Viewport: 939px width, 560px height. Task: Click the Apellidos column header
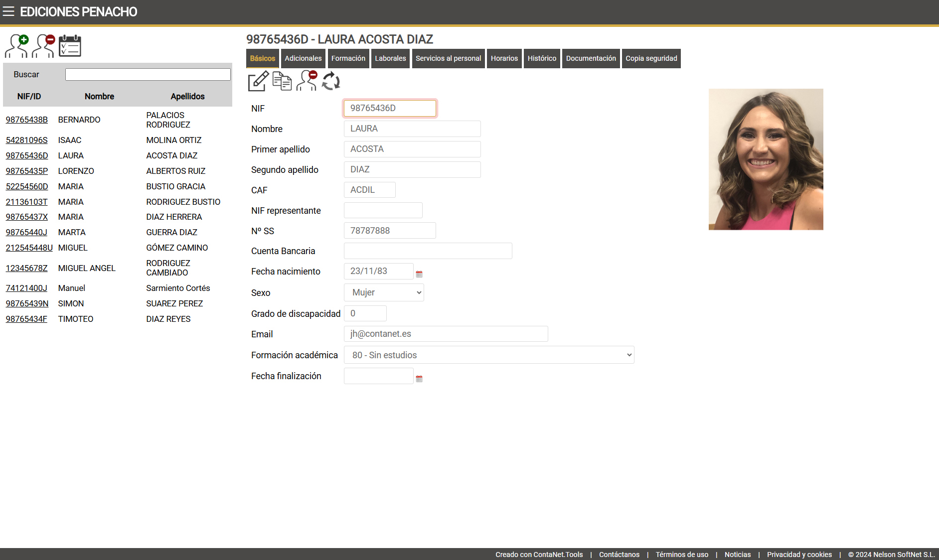[187, 96]
